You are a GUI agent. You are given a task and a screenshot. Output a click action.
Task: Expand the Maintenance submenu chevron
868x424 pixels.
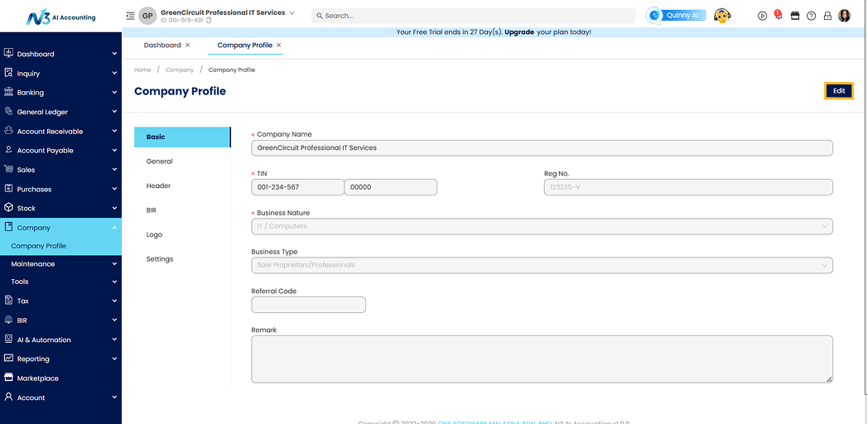coord(114,264)
